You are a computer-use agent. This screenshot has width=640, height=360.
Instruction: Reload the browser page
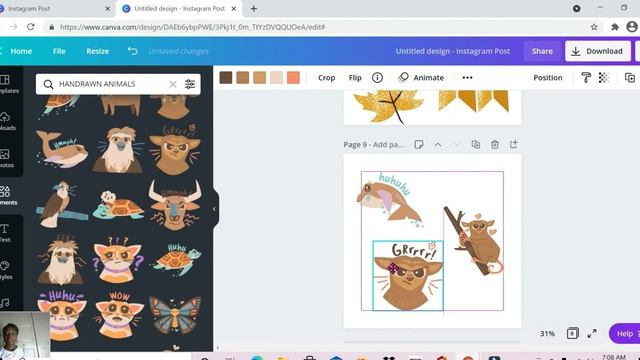(x=31, y=27)
